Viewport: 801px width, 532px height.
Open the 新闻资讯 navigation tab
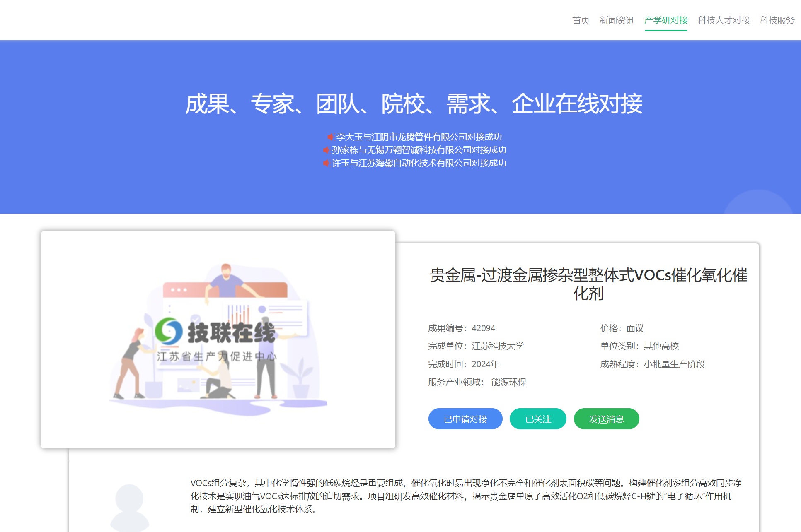point(617,20)
